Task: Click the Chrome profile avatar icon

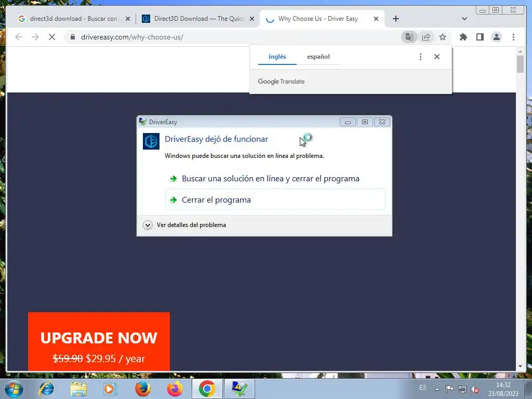Action: click(x=496, y=37)
